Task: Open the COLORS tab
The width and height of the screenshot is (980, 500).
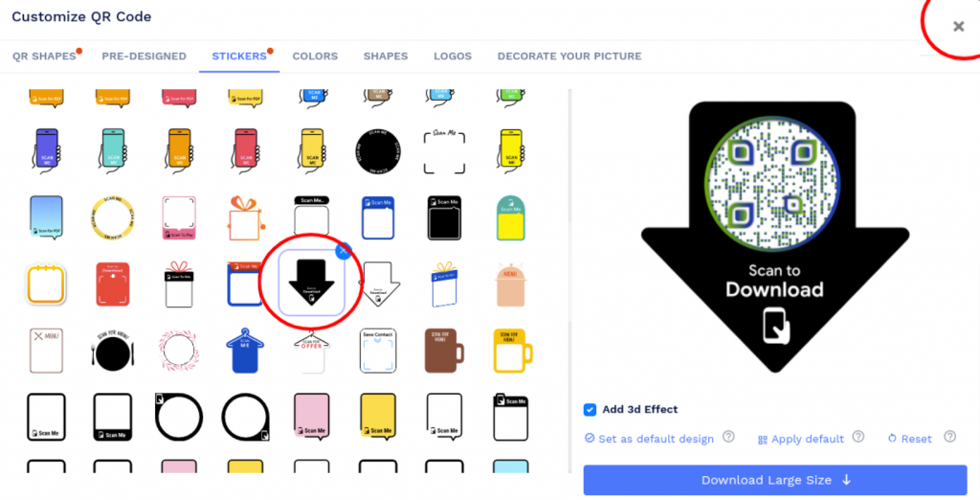Action: tap(315, 57)
